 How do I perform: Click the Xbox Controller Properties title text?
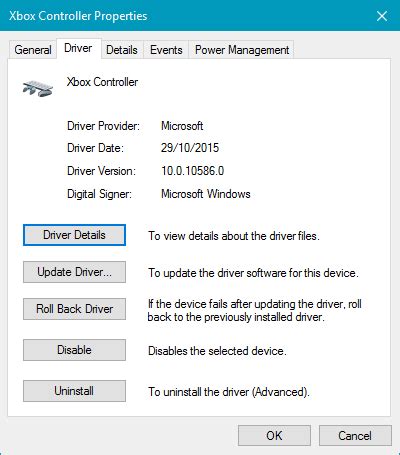click(78, 16)
